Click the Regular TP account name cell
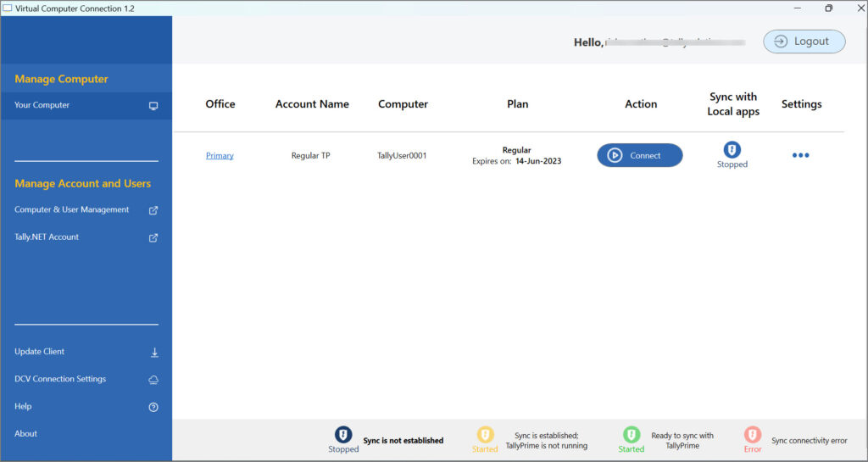Image resolution: width=868 pixels, height=462 pixels. click(310, 155)
